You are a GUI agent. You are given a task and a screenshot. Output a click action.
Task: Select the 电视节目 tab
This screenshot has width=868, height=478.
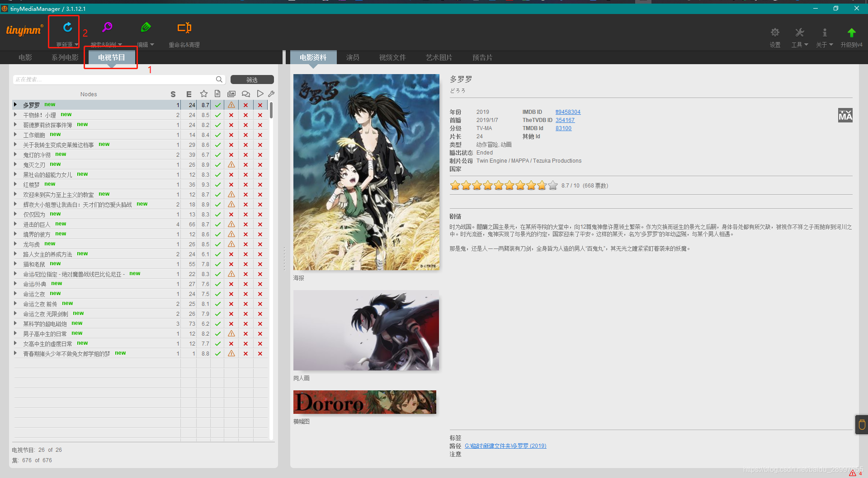click(x=111, y=57)
